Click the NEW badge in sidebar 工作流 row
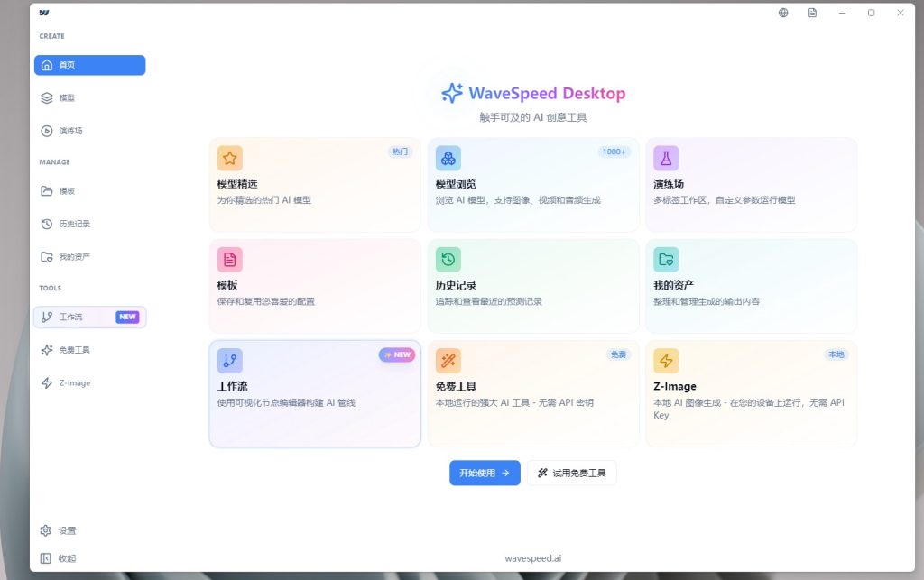Image resolution: width=924 pixels, height=580 pixels. pos(127,317)
